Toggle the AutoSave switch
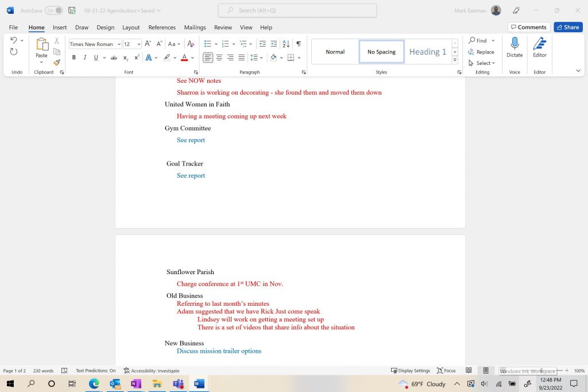This screenshot has height=392, width=588. pos(53,10)
